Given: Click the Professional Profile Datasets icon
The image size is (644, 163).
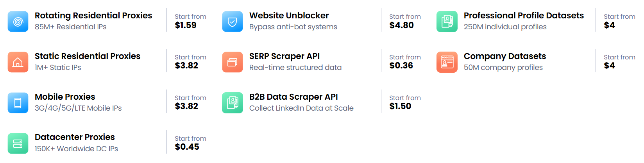Looking at the screenshot, I should (x=447, y=21).
